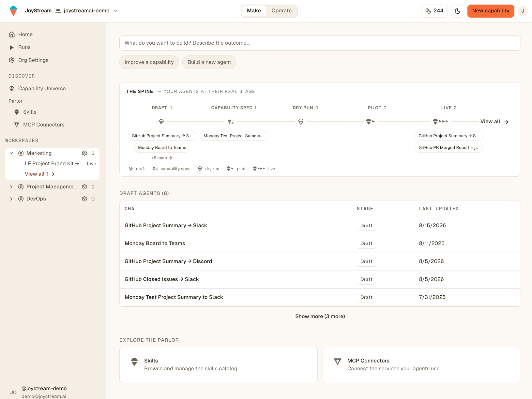The height and width of the screenshot is (399, 532).
Task: Click the Live status of LF Project Brand Kit
Action: [91, 164]
